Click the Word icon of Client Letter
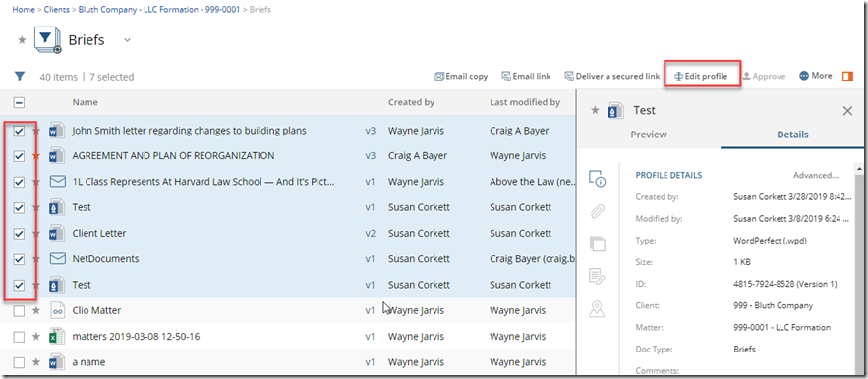 click(57, 234)
